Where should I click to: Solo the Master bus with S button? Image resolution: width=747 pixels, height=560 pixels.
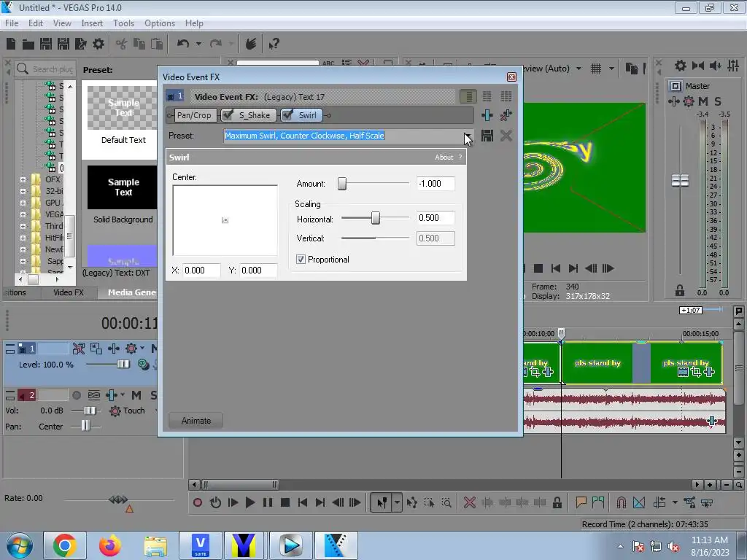click(x=718, y=101)
